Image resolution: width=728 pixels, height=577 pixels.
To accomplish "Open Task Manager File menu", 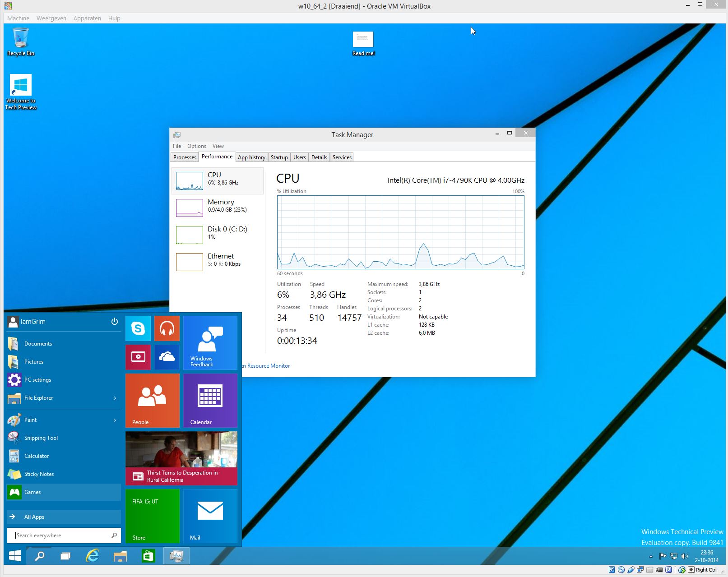I will (177, 146).
